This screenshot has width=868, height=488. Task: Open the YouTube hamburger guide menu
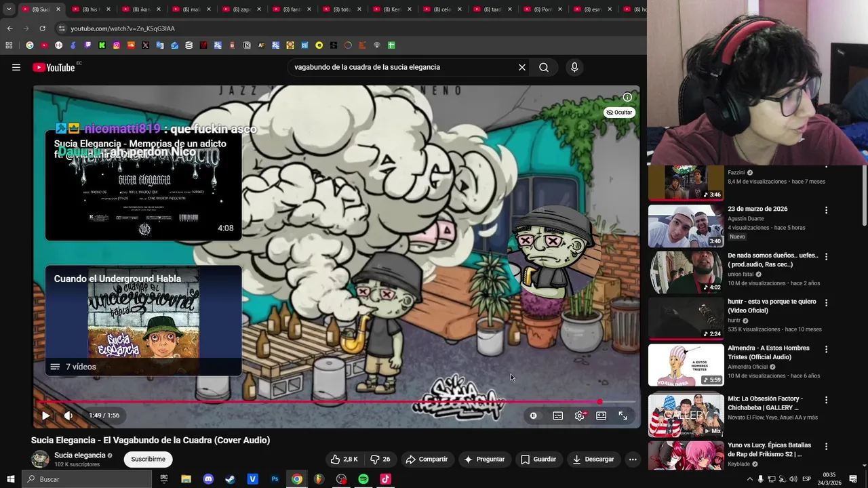[x=16, y=67]
